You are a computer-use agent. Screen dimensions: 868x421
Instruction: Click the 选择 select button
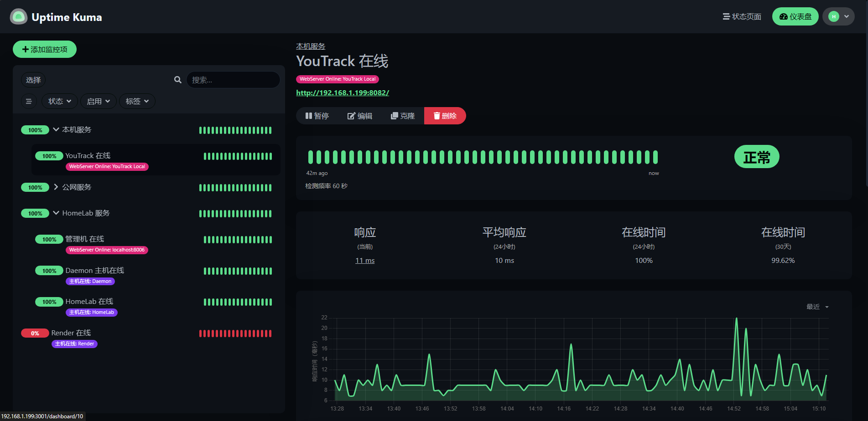pyautogui.click(x=33, y=80)
